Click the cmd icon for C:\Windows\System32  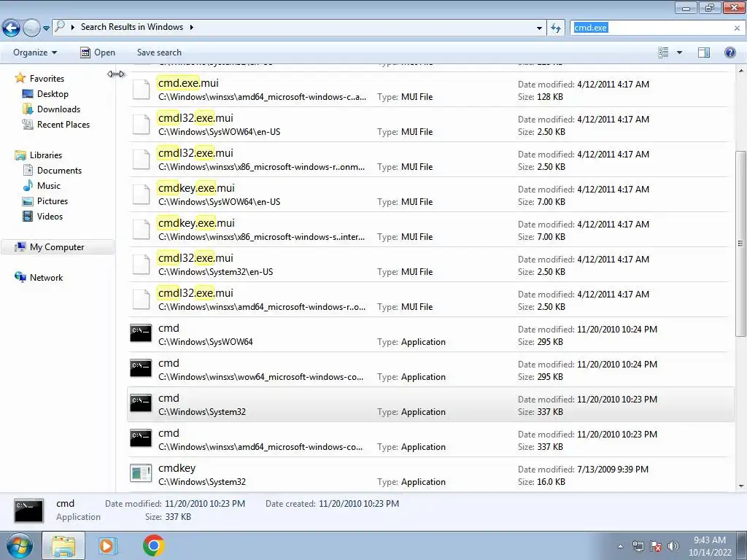(141, 402)
